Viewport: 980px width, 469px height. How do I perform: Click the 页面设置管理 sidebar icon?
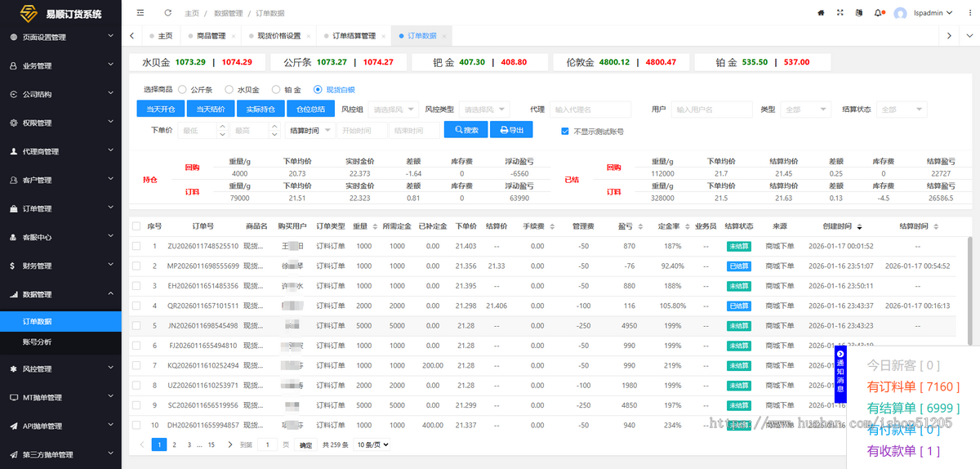tap(14, 37)
